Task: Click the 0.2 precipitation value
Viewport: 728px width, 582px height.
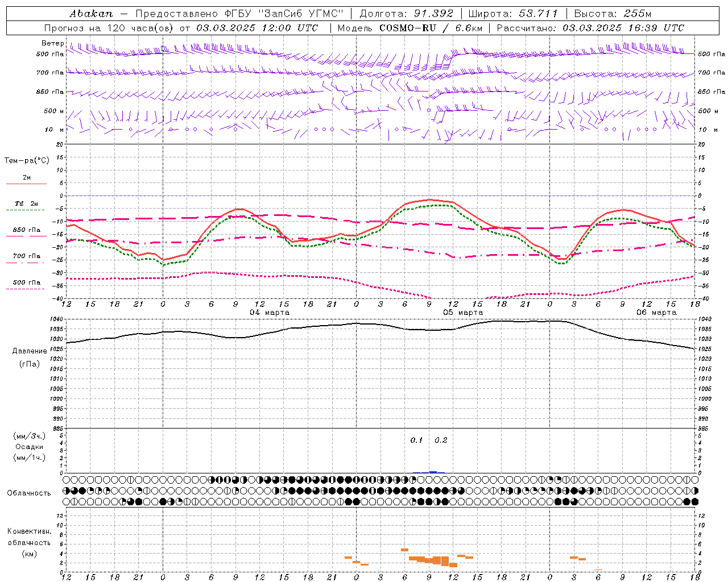Action: 441,440
